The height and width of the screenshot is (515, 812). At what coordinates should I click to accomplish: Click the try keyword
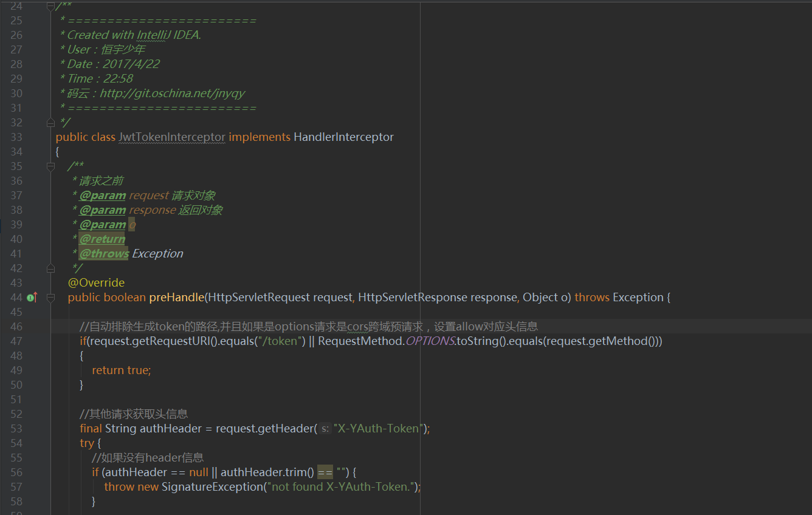86,443
